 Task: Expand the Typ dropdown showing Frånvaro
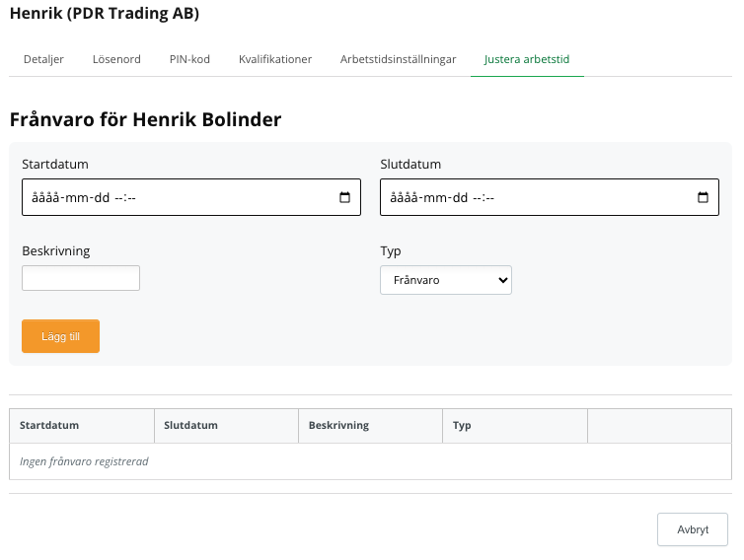click(x=446, y=280)
